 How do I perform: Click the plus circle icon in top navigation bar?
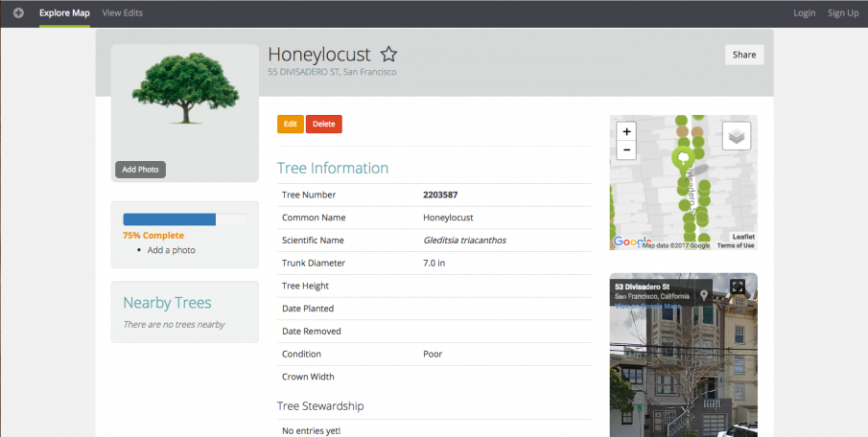tap(18, 12)
